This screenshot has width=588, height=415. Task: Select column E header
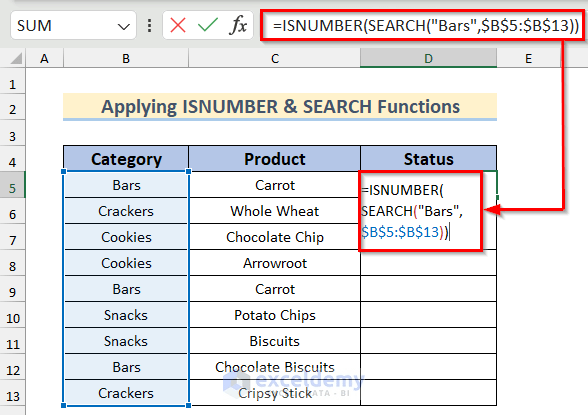[528, 59]
